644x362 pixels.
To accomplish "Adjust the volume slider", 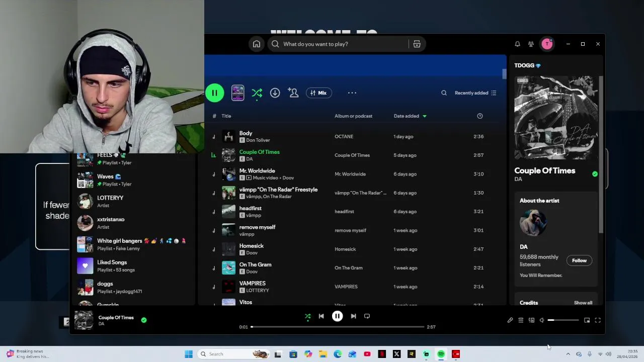I will point(563,320).
